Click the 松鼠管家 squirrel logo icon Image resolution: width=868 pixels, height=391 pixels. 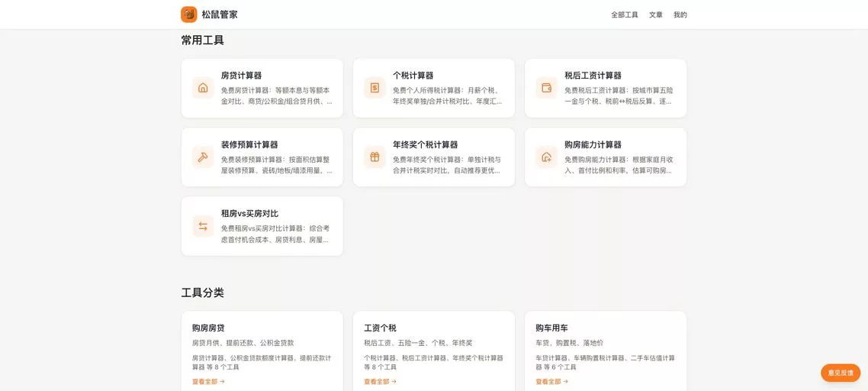point(188,15)
